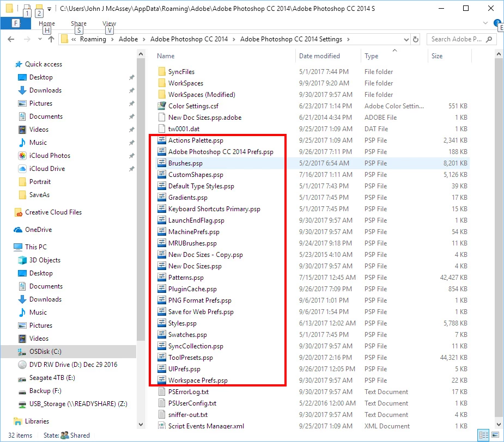
Task: Select Adobe Photoshop CC 2014 Prefs.psp
Action: [x=221, y=152]
